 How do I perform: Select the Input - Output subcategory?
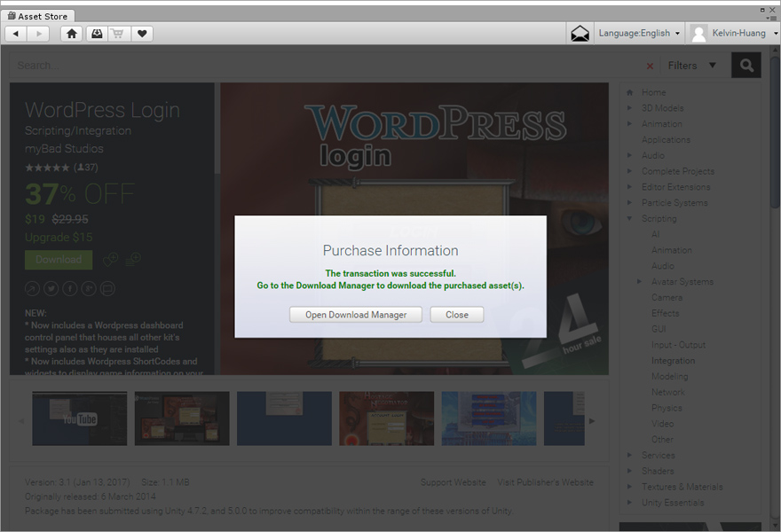(x=678, y=345)
